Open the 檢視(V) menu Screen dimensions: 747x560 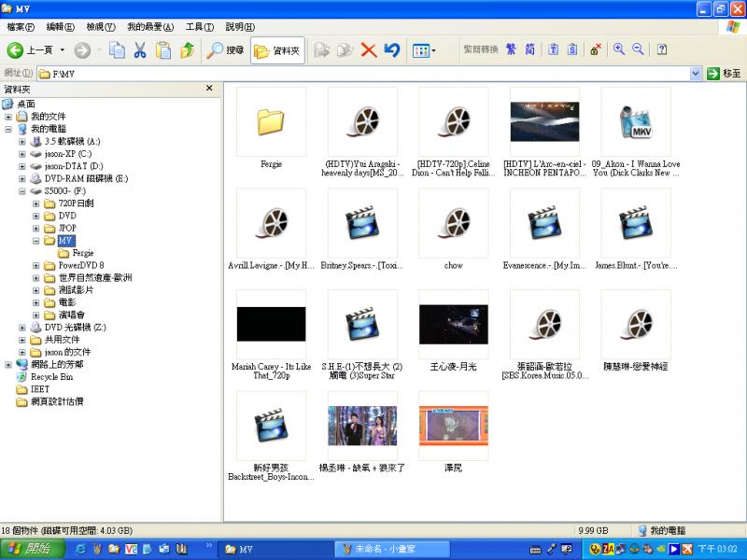pyautogui.click(x=101, y=27)
